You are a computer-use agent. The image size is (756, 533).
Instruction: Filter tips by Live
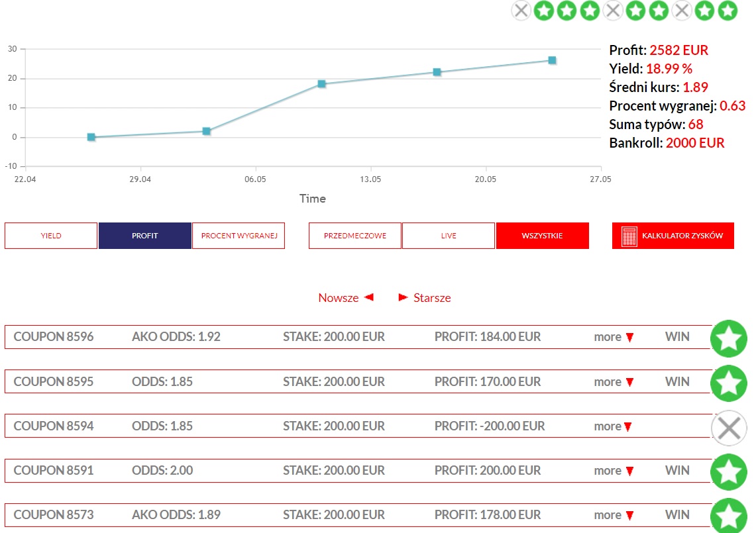[449, 236]
